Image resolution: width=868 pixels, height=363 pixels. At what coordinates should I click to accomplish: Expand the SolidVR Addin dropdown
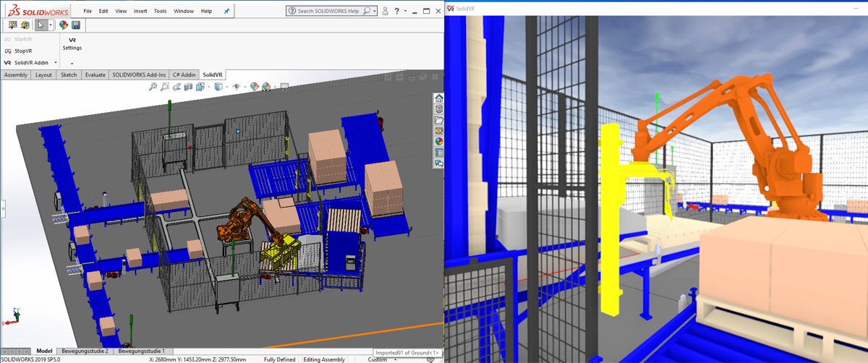point(56,63)
